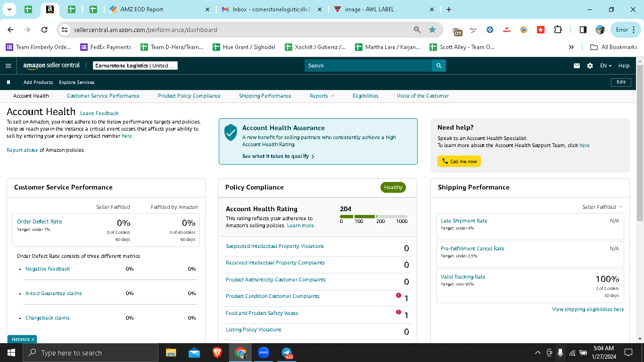Open Cornerstone Logistics account switcher
The width and height of the screenshot is (644, 362).
pyautogui.click(x=135, y=66)
